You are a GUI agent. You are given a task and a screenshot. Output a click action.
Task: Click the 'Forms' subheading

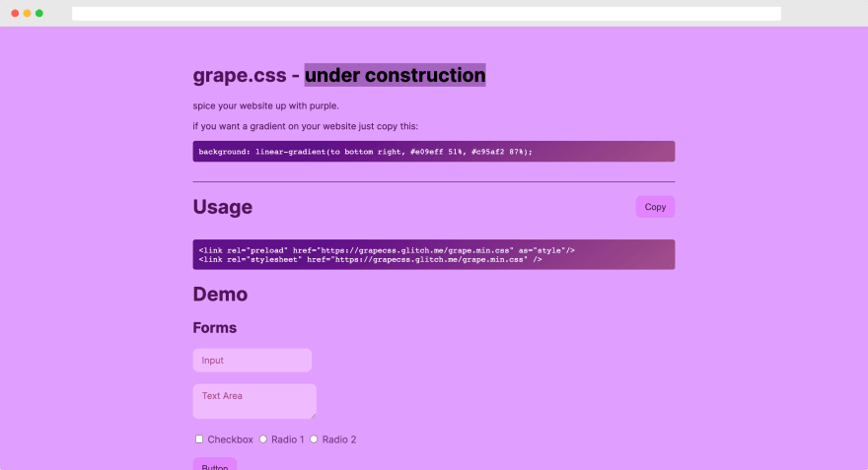pyautogui.click(x=214, y=328)
